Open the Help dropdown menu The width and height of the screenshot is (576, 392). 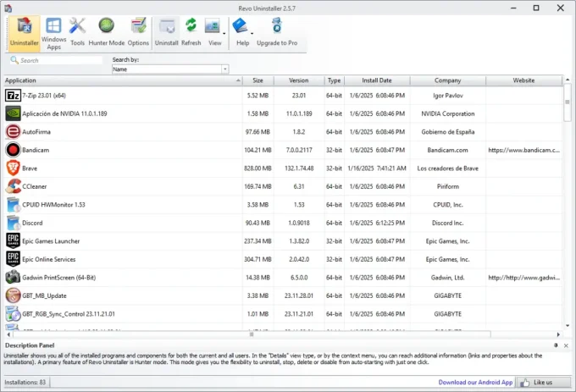point(243,31)
